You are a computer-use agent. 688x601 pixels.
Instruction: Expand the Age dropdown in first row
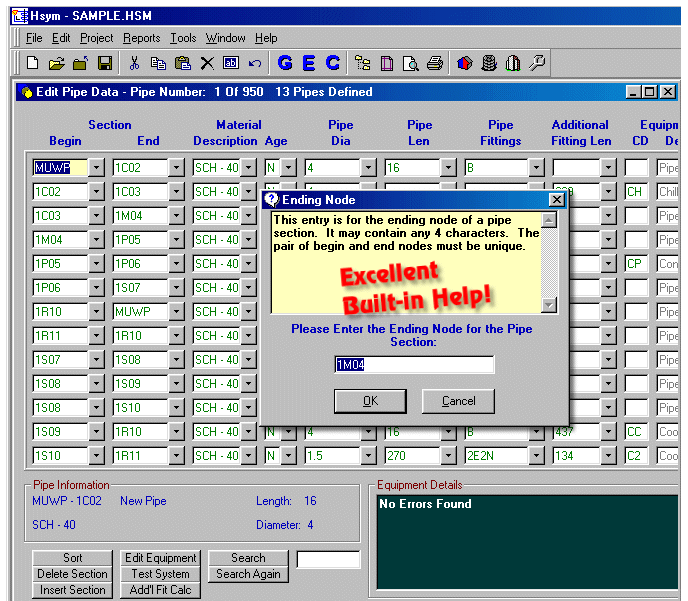coord(288,168)
